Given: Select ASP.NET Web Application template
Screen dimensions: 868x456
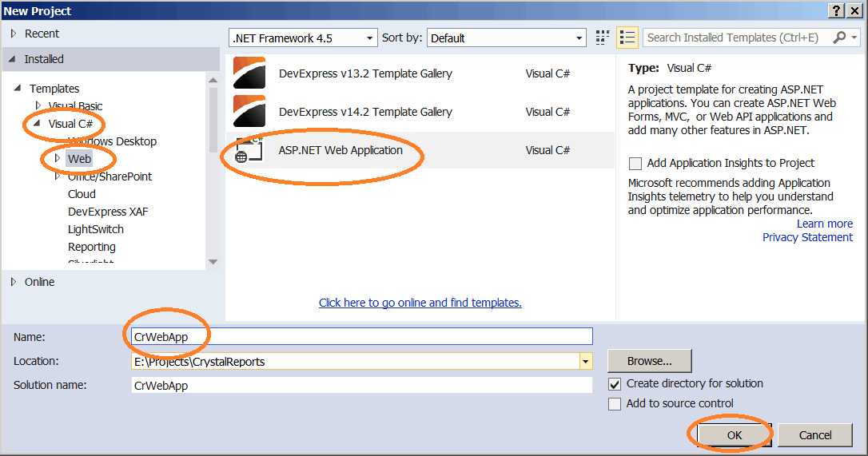Looking at the screenshot, I should click(420, 150).
